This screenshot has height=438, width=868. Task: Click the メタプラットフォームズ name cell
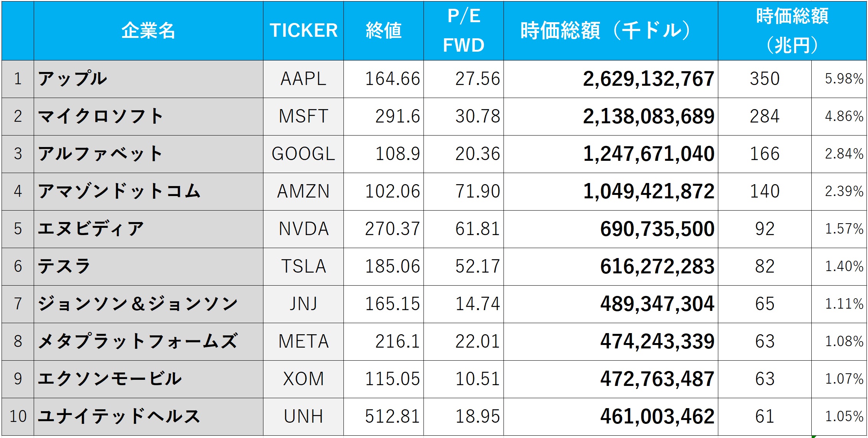(x=148, y=342)
